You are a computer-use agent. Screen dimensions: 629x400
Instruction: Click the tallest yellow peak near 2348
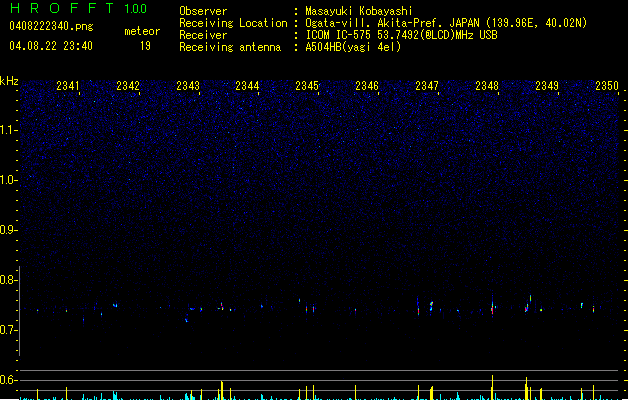tap(492, 387)
